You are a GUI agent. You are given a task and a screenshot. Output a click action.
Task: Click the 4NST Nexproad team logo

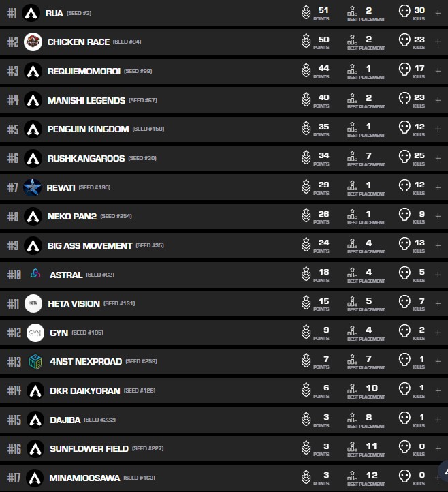[35, 362]
